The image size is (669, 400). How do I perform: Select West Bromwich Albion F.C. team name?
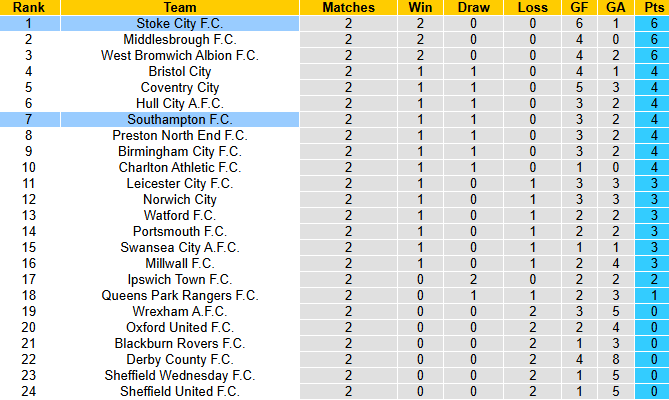tap(179, 55)
